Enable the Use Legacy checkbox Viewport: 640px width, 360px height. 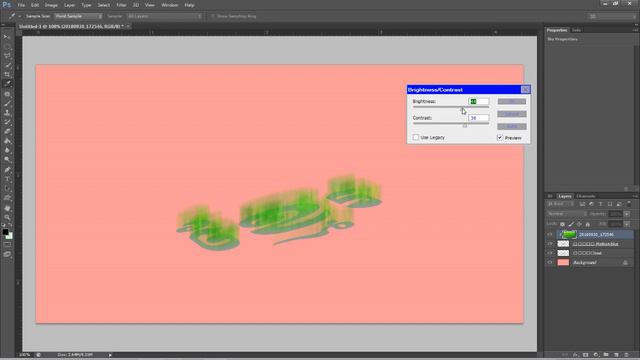(x=416, y=138)
